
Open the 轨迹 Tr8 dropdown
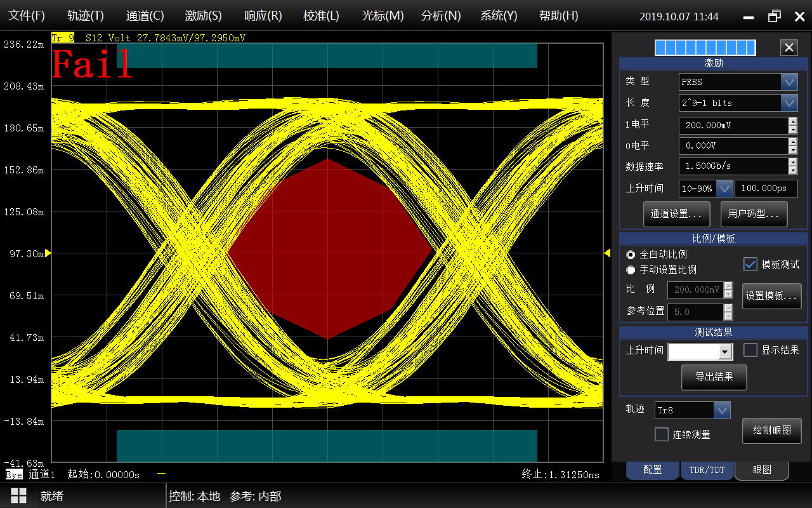(x=722, y=410)
